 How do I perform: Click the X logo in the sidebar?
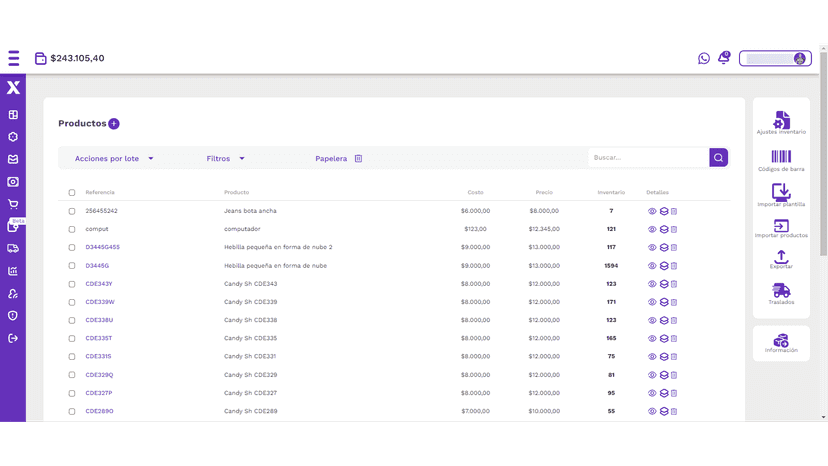click(x=13, y=87)
